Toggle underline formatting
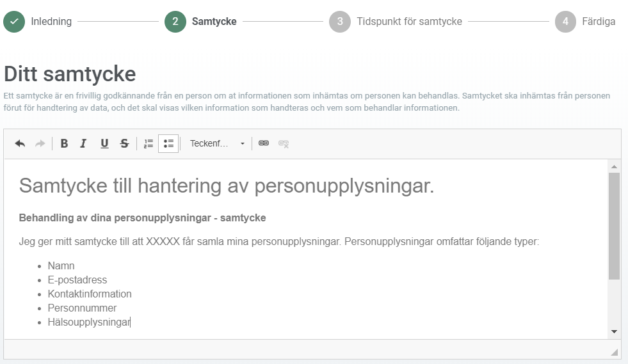628x364 pixels. point(104,144)
